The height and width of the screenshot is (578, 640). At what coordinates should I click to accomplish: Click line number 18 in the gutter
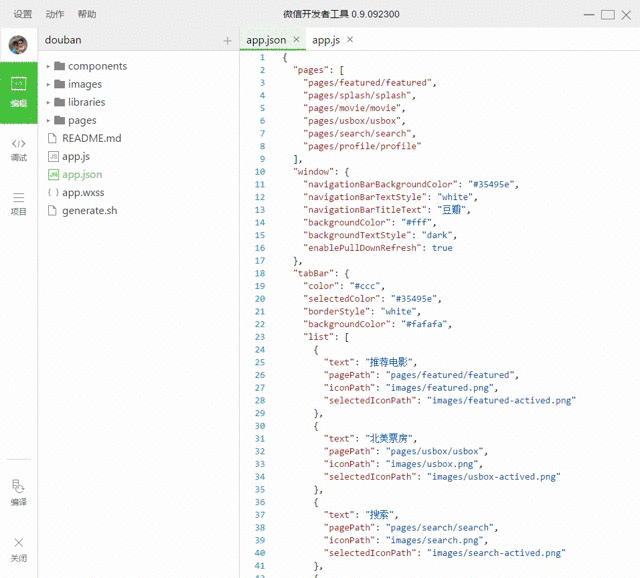pyautogui.click(x=260, y=273)
